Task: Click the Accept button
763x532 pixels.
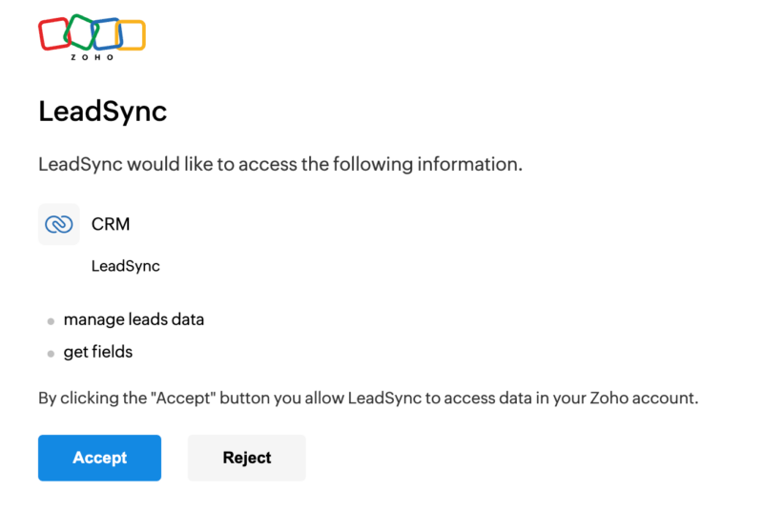Action: point(100,458)
